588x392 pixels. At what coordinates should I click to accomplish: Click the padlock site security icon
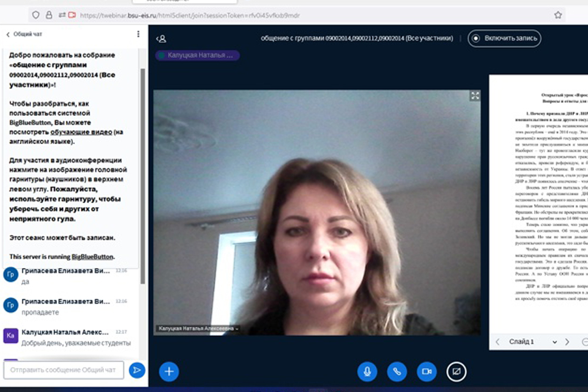[x=49, y=15]
